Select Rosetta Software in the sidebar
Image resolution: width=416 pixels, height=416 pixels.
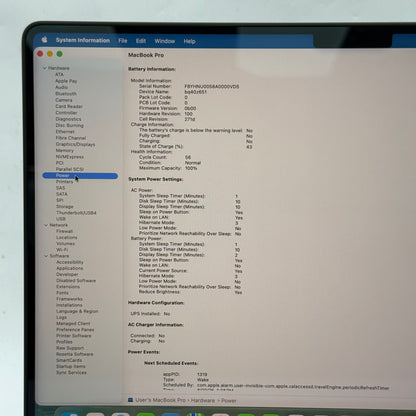[x=75, y=354]
